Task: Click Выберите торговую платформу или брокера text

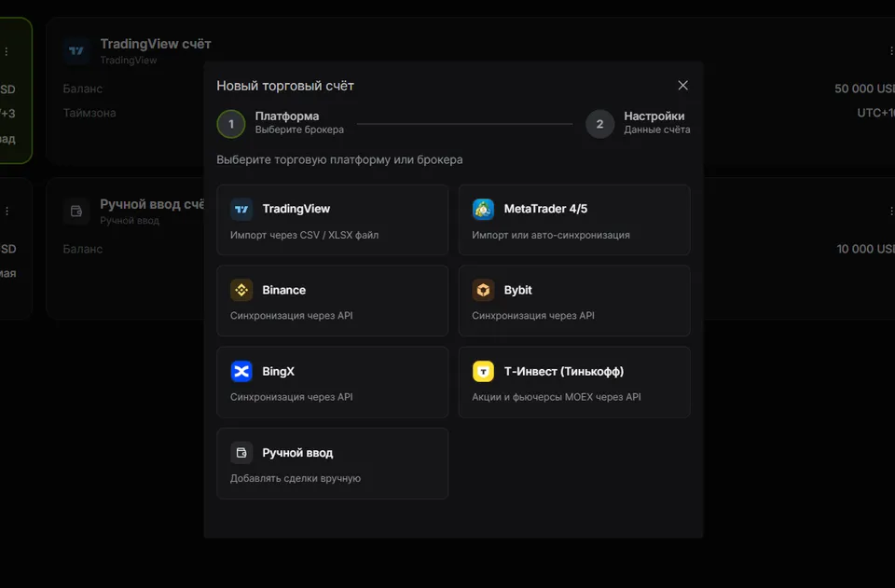Action: [339, 159]
